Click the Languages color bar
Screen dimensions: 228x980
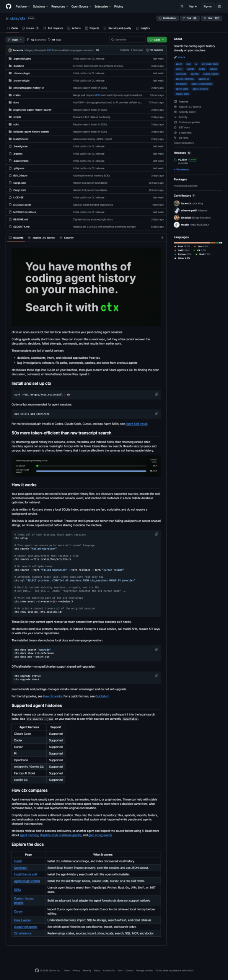click(198, 243)
